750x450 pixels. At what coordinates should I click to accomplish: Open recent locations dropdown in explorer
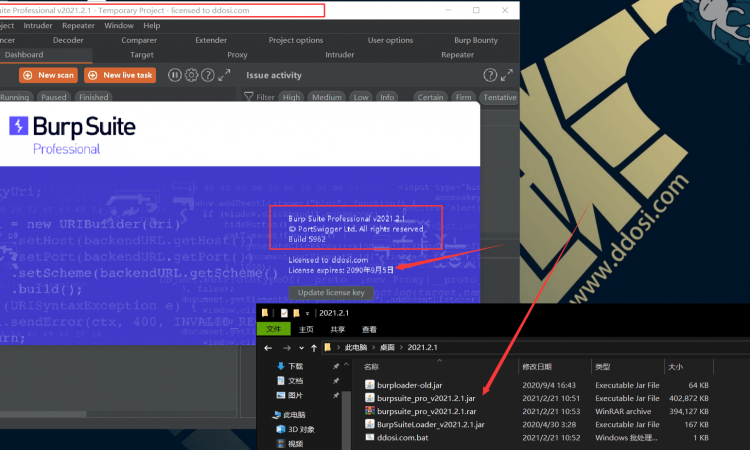click(301, 348)
